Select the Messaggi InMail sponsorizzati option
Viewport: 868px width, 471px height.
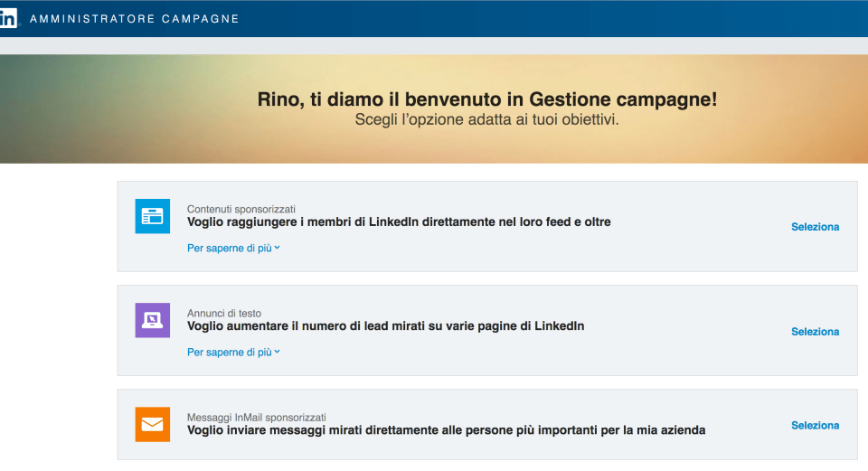tap(815, 425)
